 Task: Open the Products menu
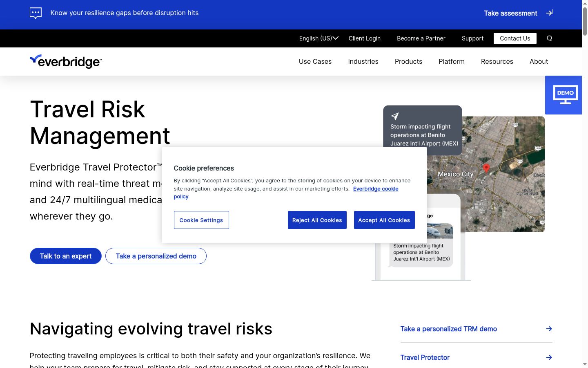408,62
